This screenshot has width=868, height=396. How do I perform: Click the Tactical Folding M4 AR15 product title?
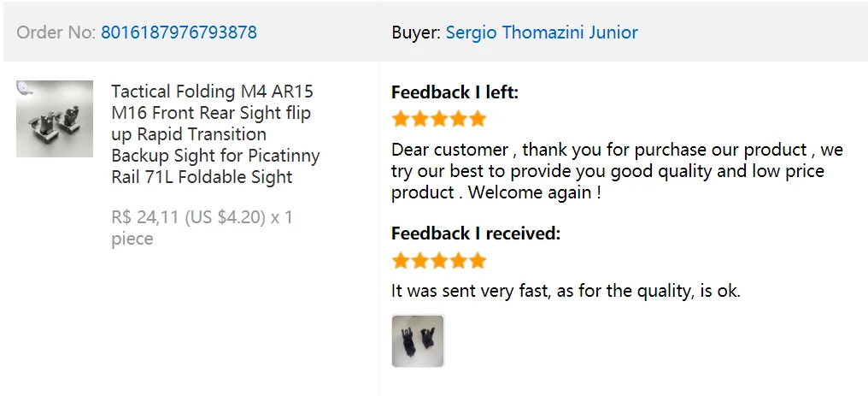[215, 134]
